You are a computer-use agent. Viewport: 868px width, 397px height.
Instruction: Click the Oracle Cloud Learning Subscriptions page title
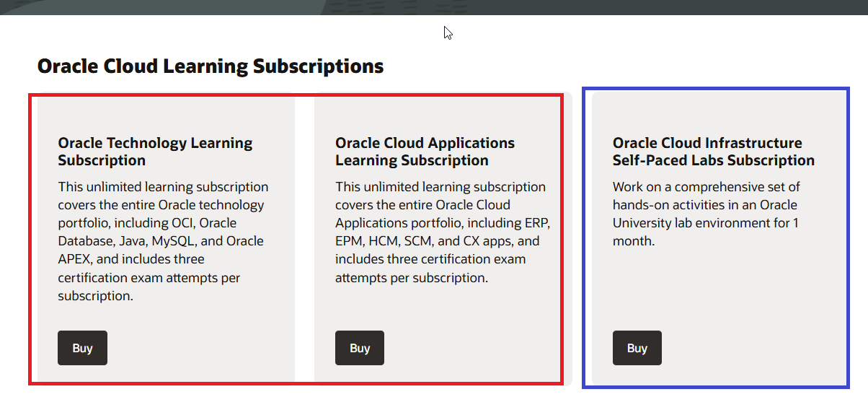point(210,66)
